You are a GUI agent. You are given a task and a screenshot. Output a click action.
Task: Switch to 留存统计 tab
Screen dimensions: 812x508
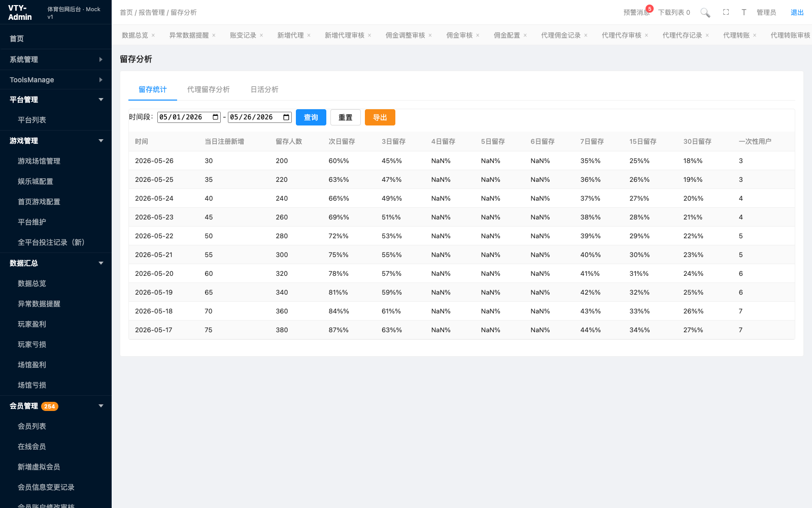click(153, 89)
